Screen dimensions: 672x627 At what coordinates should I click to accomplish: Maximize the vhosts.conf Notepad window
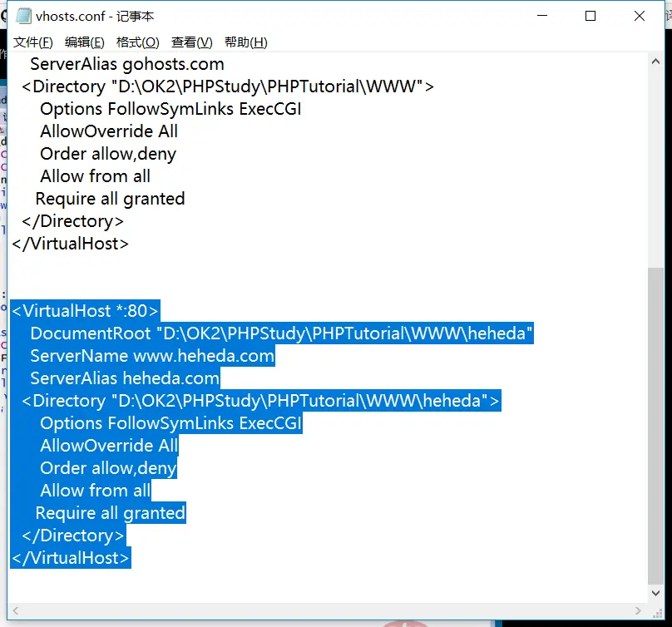[590, 16]
